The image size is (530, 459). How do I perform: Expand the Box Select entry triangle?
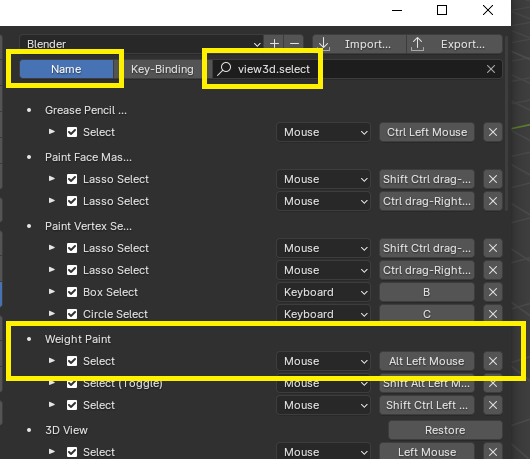(52, 291)
